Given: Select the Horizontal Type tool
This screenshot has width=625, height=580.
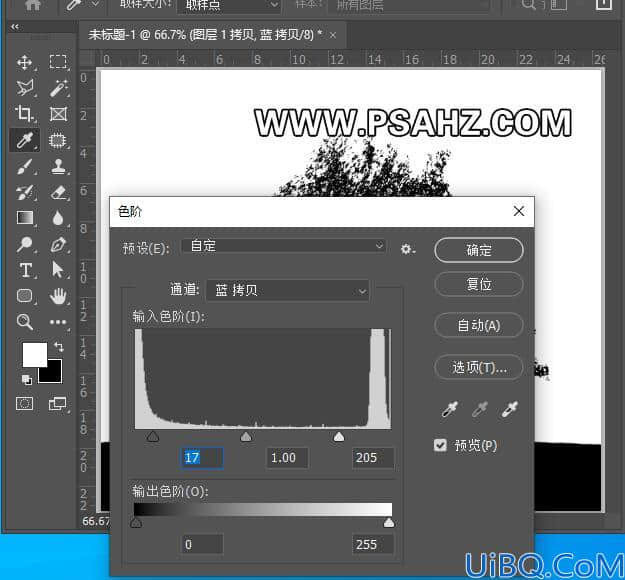Looking at the screenshot, I should click(26, 270).
